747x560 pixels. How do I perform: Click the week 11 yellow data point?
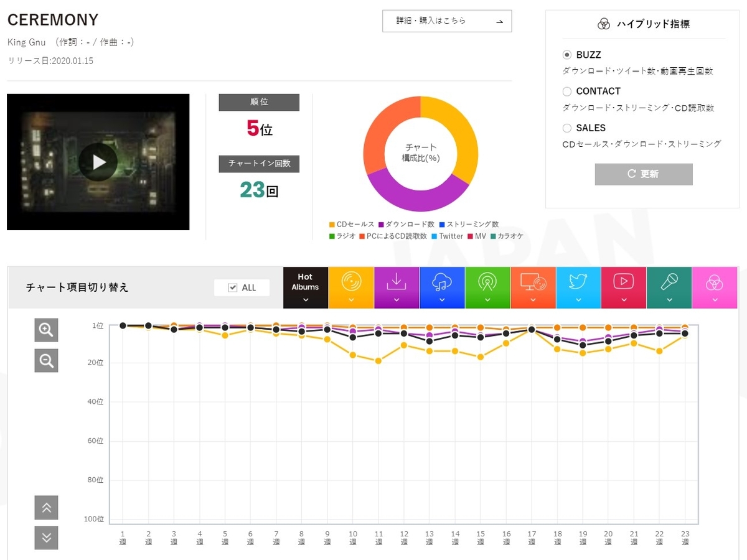point(378,361)
